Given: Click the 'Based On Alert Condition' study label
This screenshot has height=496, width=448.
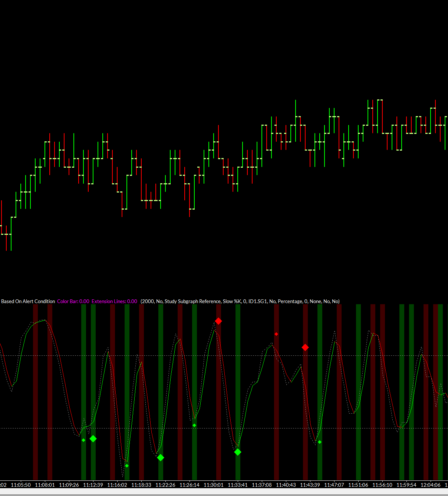Looking at the screenshot, I should click(x=28, y=301).
